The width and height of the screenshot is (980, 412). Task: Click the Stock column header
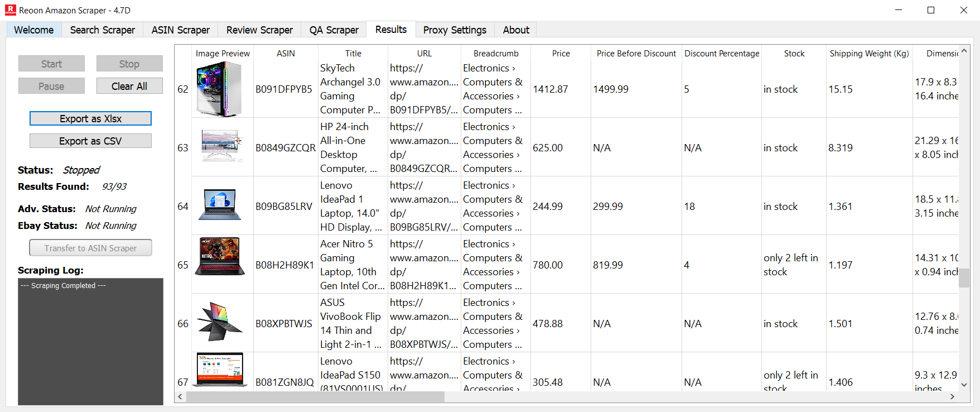pyautogui.click(x=794, y=54)
